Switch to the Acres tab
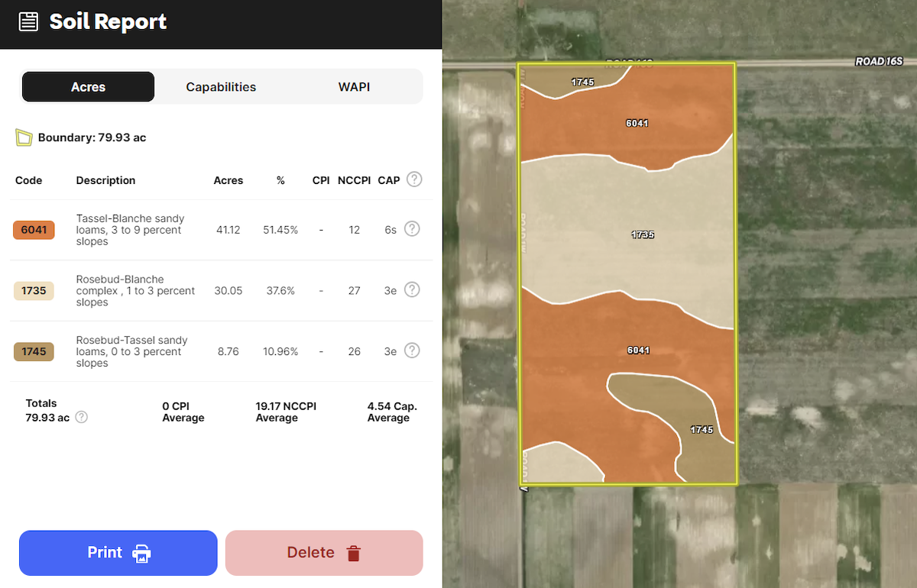The height and width of the screenshot is (588, 917). [x=88, y=87]
